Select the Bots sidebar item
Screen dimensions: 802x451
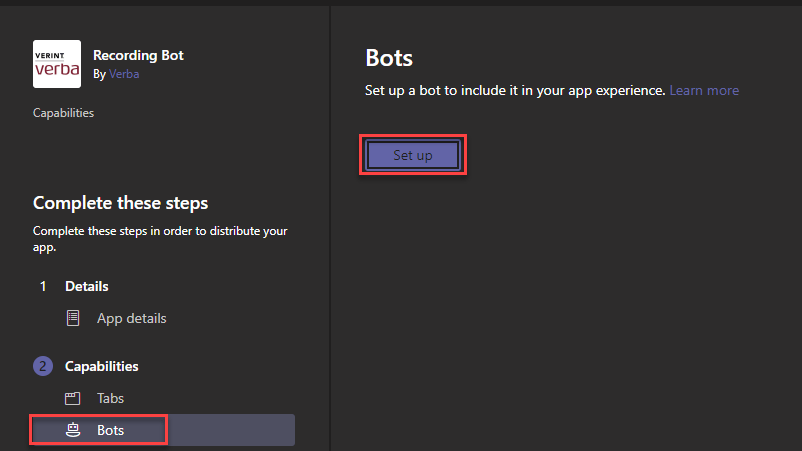110,430
